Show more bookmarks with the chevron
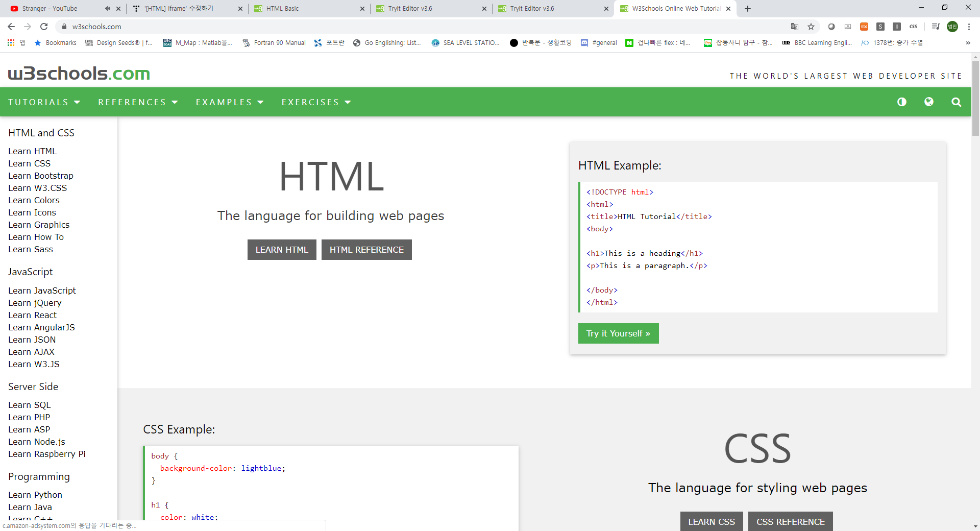980x531 pixels. [968, 43]
